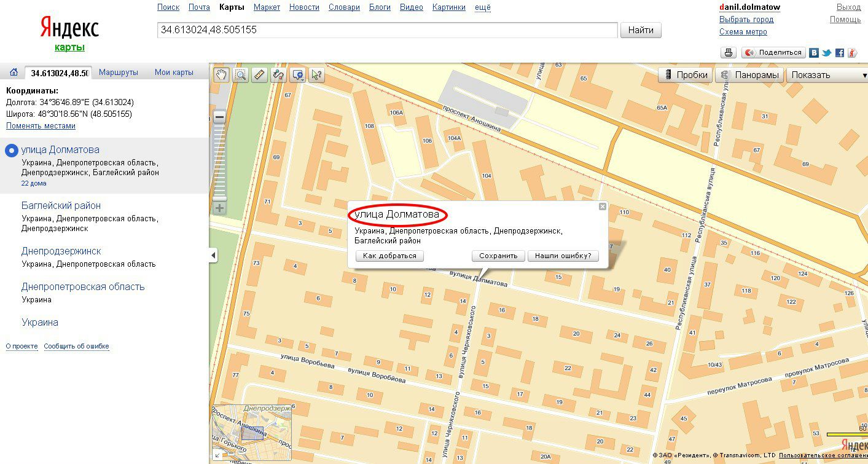Open Картинки in the top navigation

pos(449,7)
